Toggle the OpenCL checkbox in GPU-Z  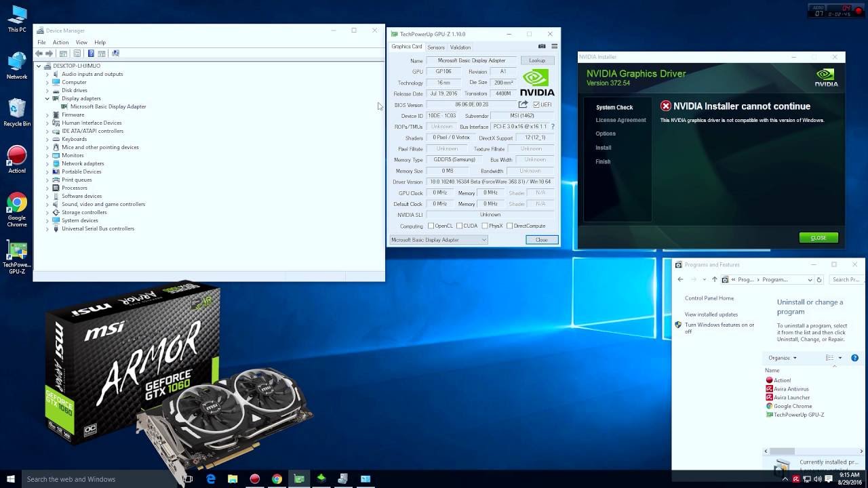431,226
